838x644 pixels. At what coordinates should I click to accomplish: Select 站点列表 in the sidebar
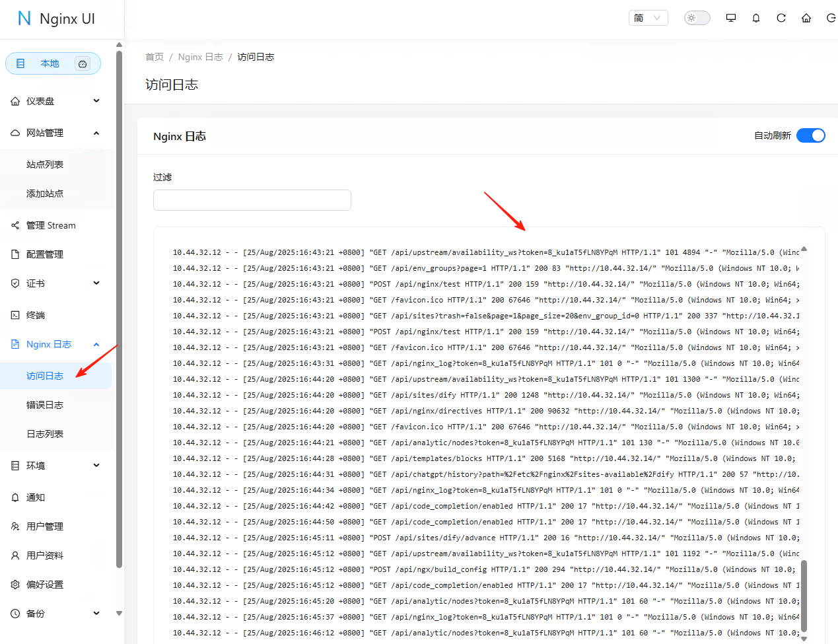(45, 164)
